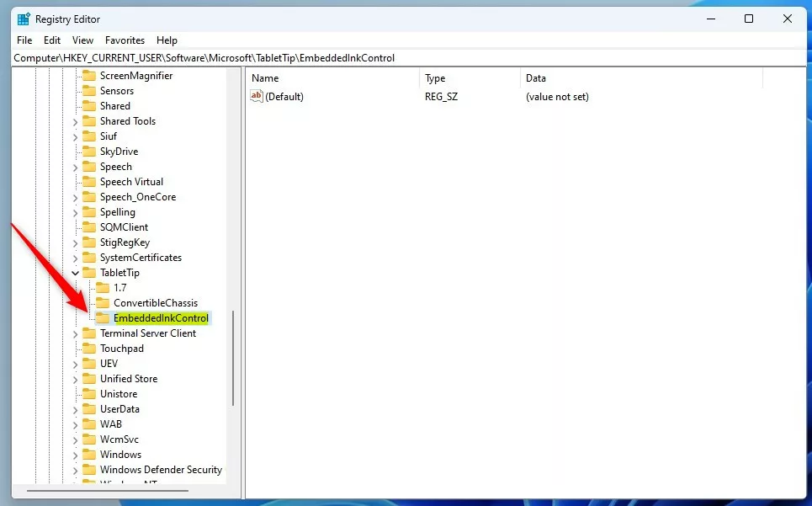Select the Spelling folder icon
The height and width of the screenshot is (506, 812).
click(89, 212)
